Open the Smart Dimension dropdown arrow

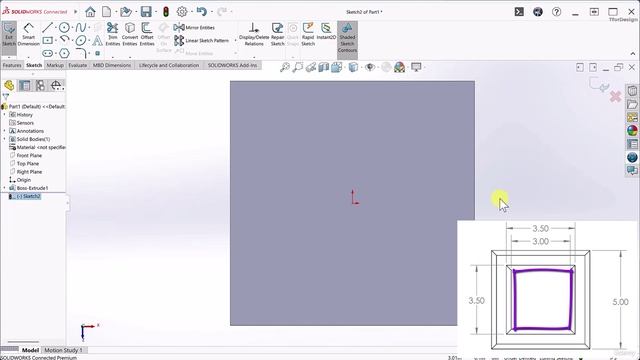29,57
